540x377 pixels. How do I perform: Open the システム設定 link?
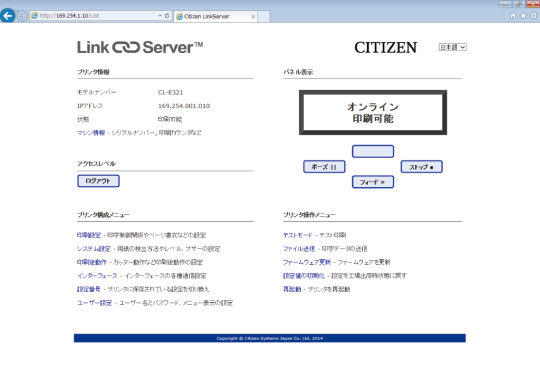point(94,249)
